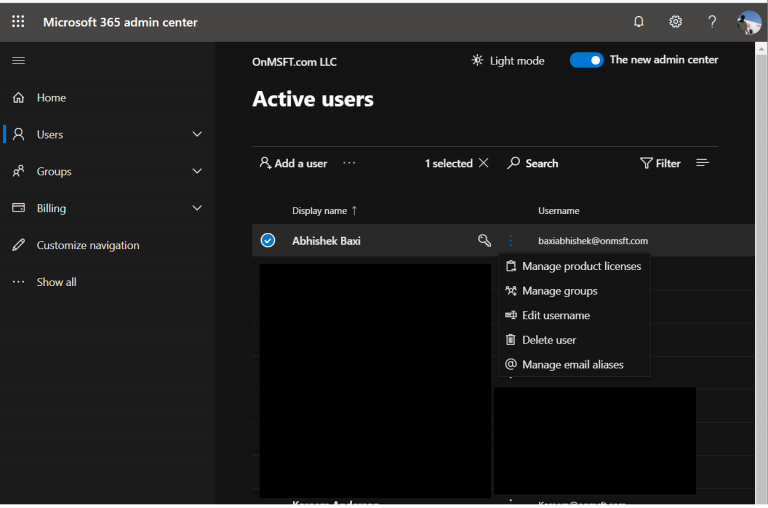Viewport: 768px width, 508px height.
Task: Open the help question mark
Action: point(712,22)
